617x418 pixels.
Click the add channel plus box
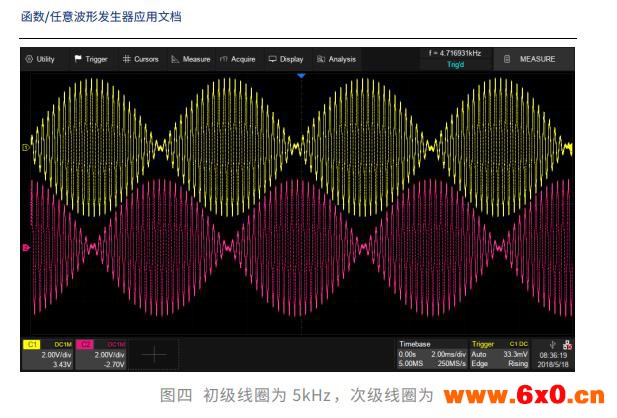tap(154, 354)
